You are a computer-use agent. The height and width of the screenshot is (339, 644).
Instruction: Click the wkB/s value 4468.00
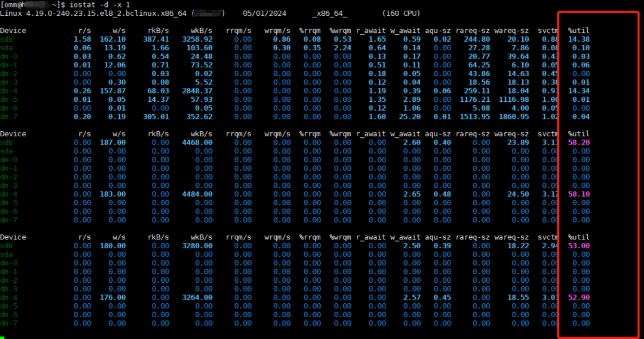[x=197, y=143]
